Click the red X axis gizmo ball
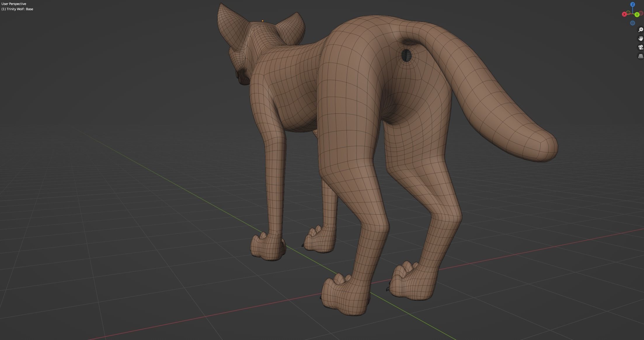The height and width of the screenshot is (340, 644). click(x=624, y=14)
